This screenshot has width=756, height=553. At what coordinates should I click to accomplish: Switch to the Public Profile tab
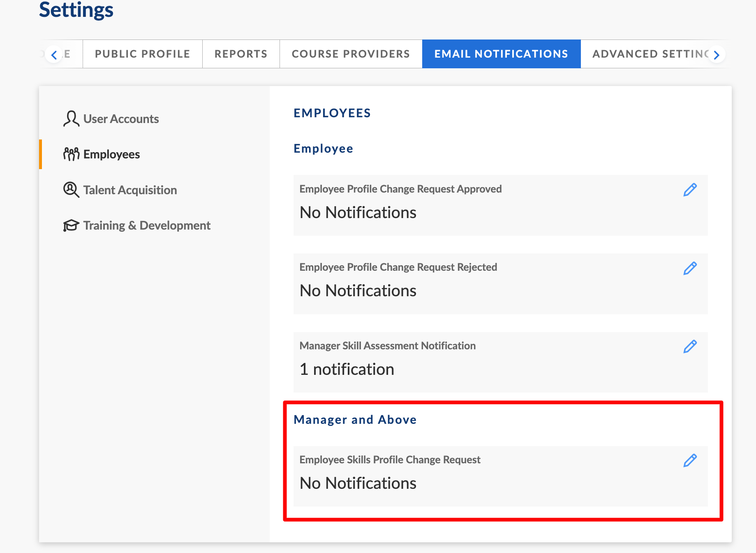point(142,54)
